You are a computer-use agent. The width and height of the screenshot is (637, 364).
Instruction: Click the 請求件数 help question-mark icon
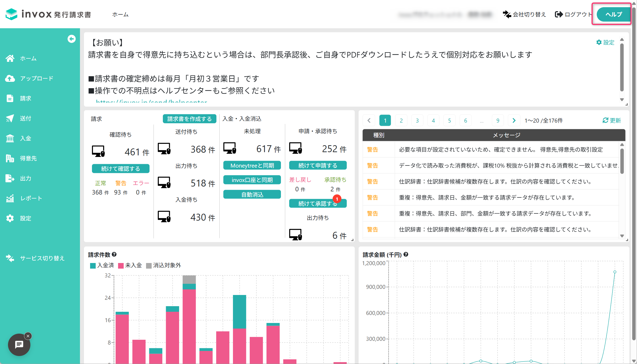(114, 254)
